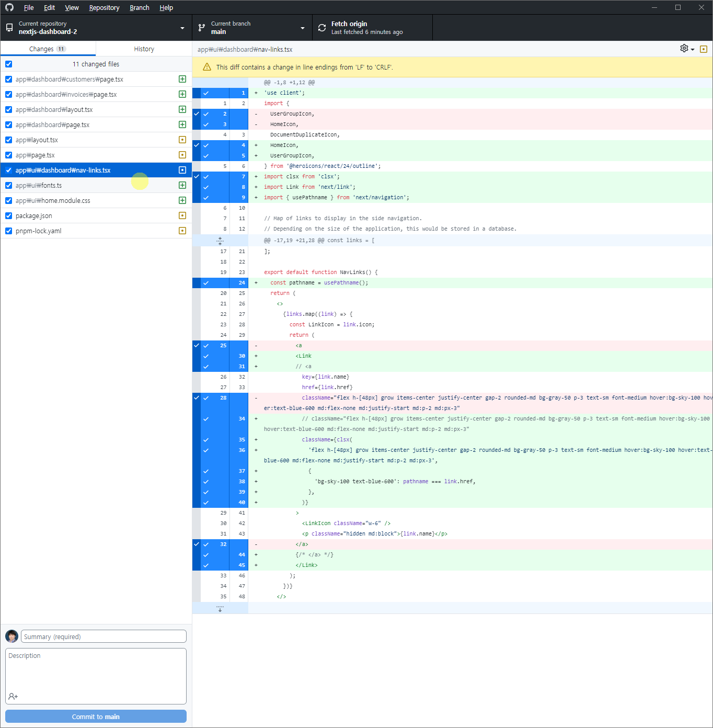
Task: Click the expand diff icon beside the gear
Action: [704, 49]
